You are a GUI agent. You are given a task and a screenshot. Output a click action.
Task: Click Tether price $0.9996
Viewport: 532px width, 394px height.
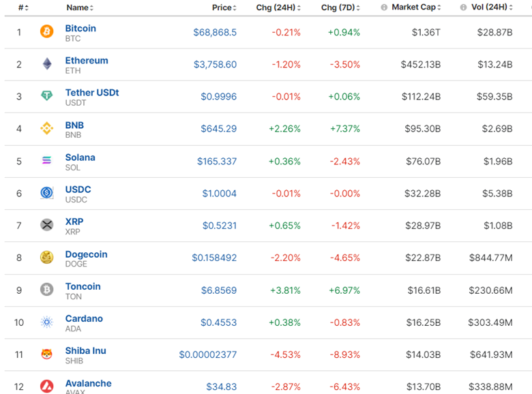pyautogui.click(x=218, y=97)
